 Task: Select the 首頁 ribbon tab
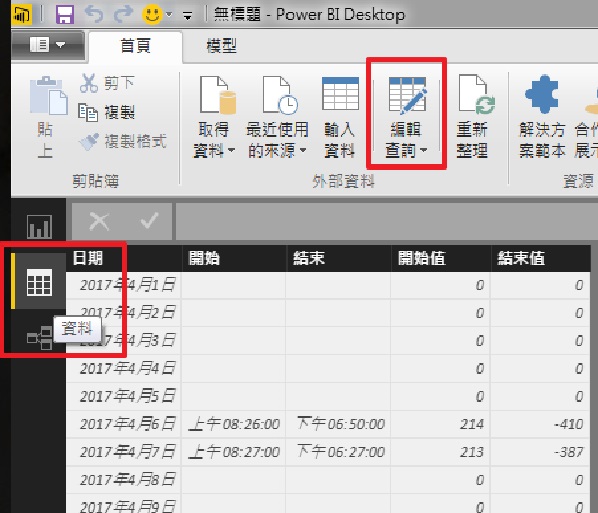point(135,46)
